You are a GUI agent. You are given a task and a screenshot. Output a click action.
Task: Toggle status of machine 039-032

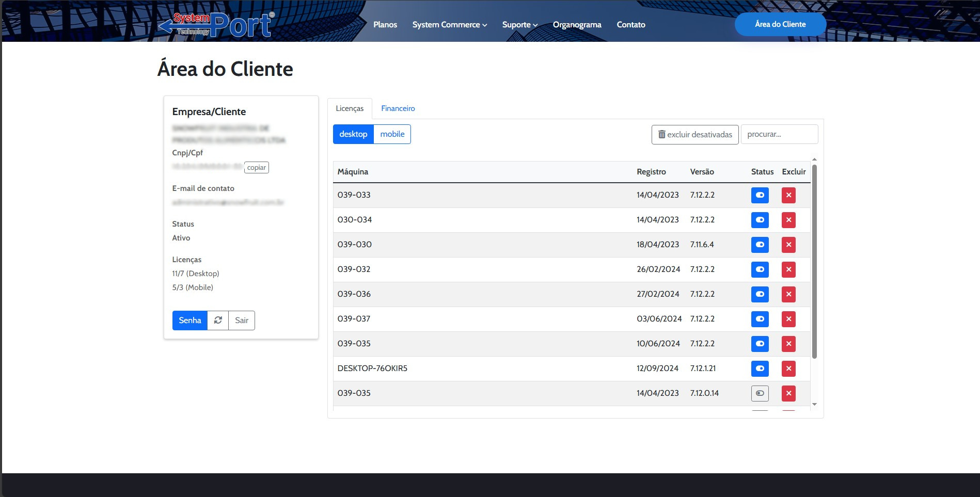(x=760, y=269)
